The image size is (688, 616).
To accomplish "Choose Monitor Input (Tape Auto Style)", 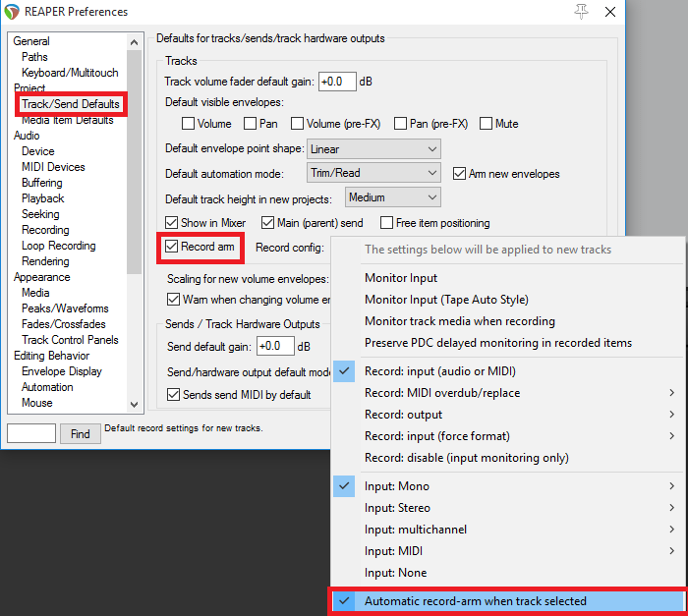I will point(508,300).
